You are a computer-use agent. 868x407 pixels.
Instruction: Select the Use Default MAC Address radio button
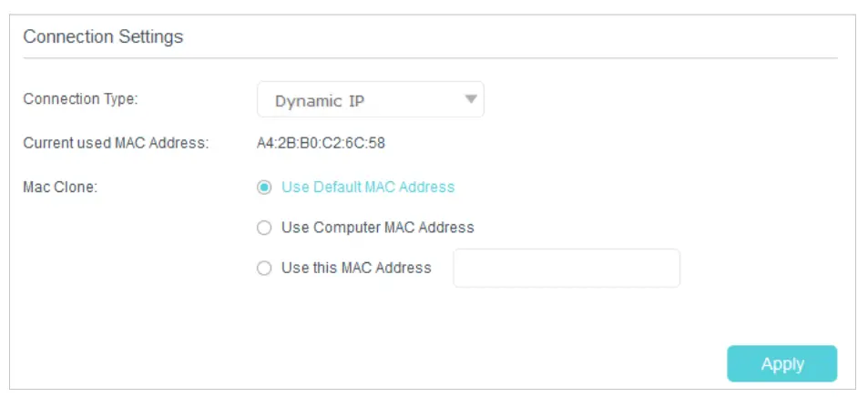coord(264,187)
